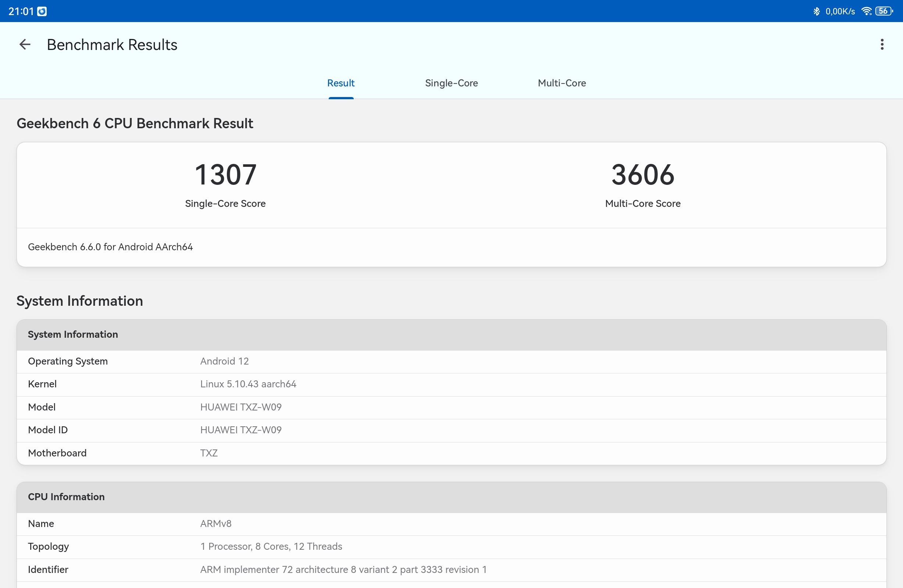This screenshot has width=903, height=588.
Task: Tap the Multi-Core Score value 3606
Action: pyautogui.click(x=642, y=175)
